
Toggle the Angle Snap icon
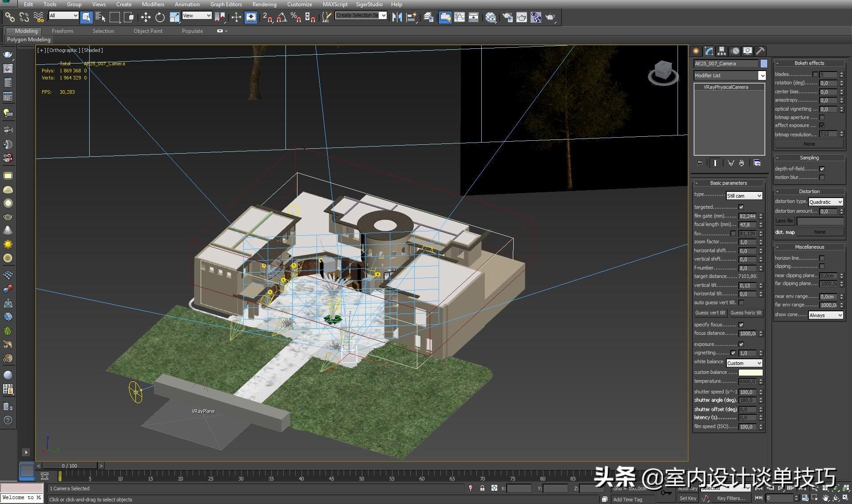[x=281, y=17]
